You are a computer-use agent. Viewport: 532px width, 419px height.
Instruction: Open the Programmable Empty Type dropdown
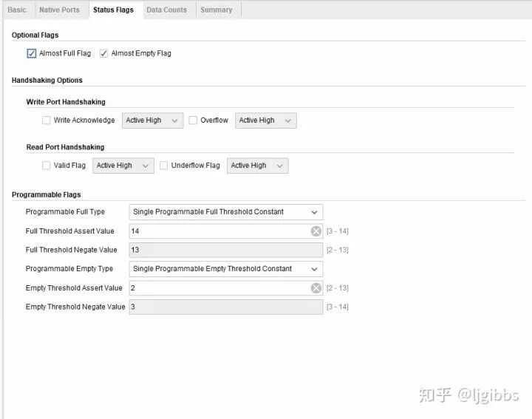(x=225, y=269)
